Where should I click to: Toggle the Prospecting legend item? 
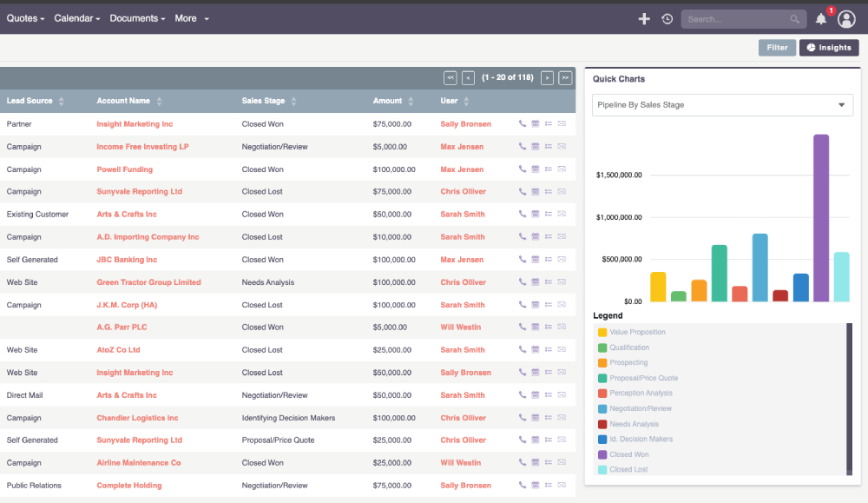point(629,362)
